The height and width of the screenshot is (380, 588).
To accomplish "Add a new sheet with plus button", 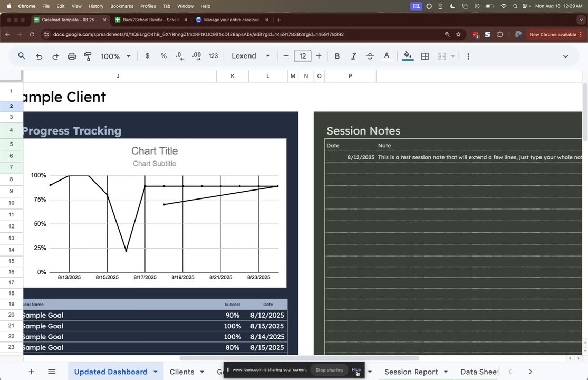I will point(32,372).
